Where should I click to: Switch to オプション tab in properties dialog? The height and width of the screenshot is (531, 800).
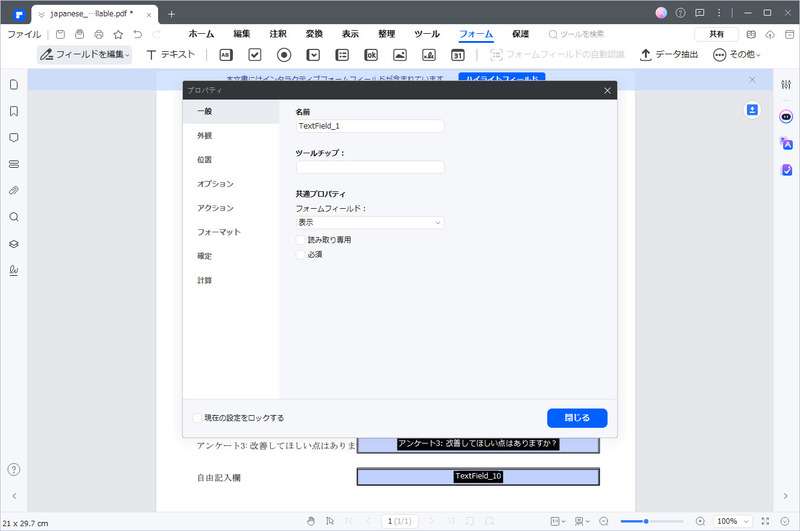[x=231, y=184]
